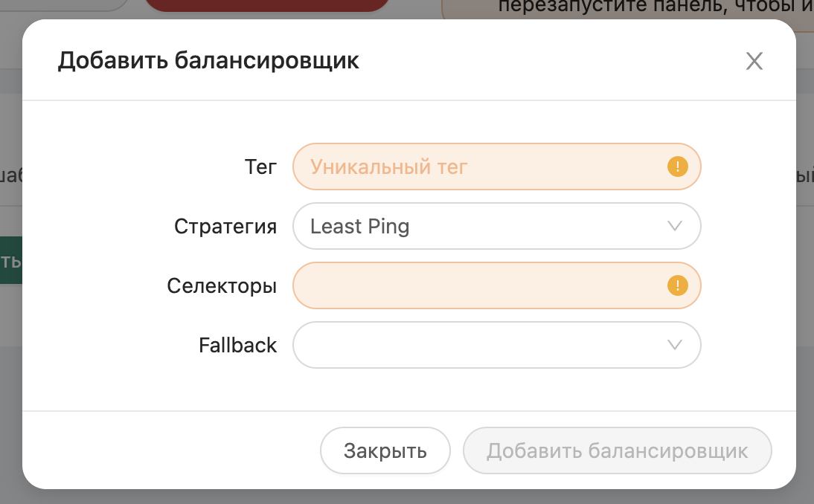This screenshot has height=504, width=814.
Task: Click the перезапустите панель alert text
Action: tap(656, 6)
